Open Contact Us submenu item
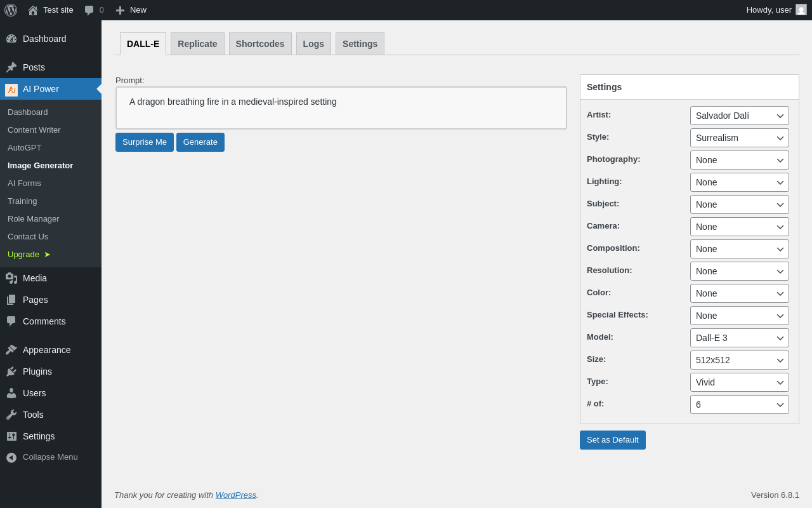Screen dimensions: 812x508 [x=51, y=237]
